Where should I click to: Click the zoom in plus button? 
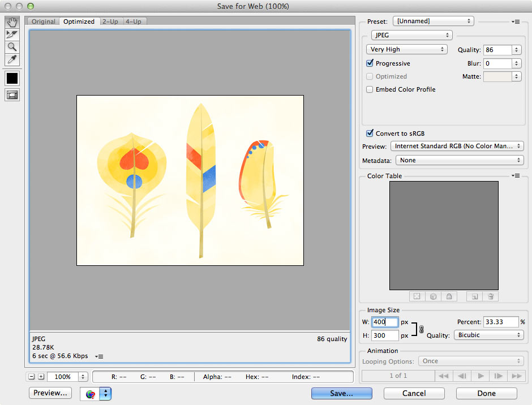41,377
